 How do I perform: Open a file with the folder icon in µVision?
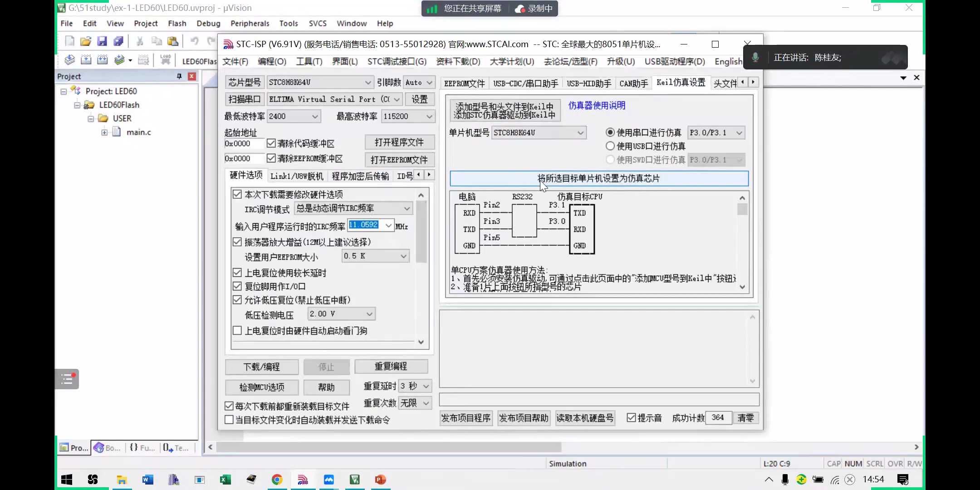(x=86, y=41)
